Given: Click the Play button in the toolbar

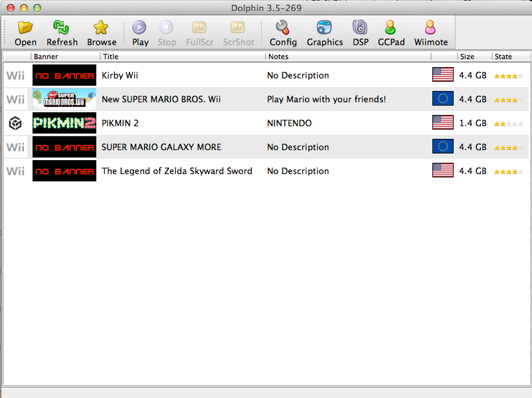Looking at the screenshot, I should [139, 33].
